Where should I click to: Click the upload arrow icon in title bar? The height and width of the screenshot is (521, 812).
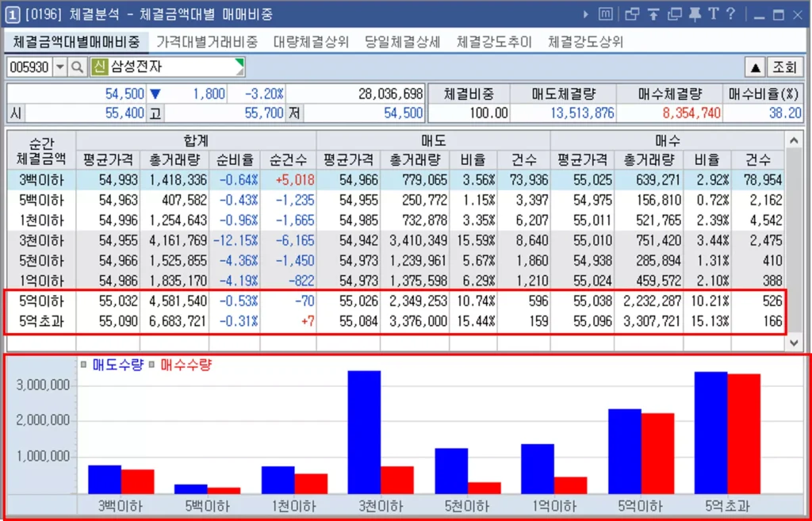[653, 14]
